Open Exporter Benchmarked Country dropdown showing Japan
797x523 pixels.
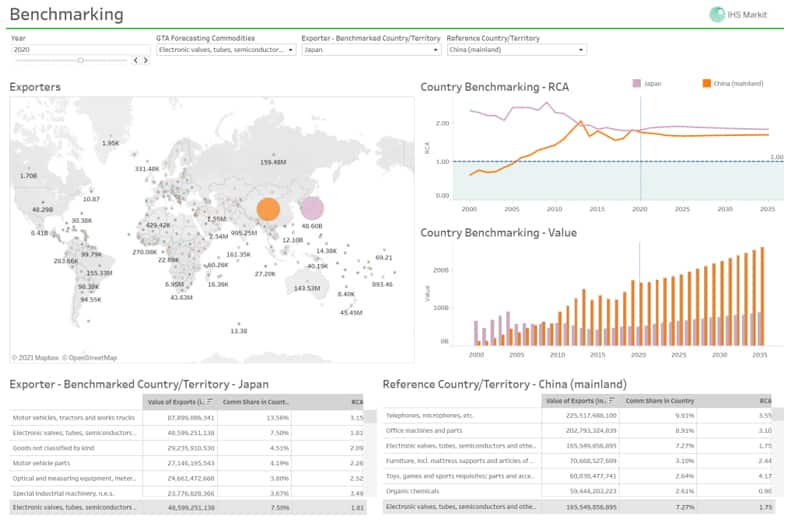(371, 49)
